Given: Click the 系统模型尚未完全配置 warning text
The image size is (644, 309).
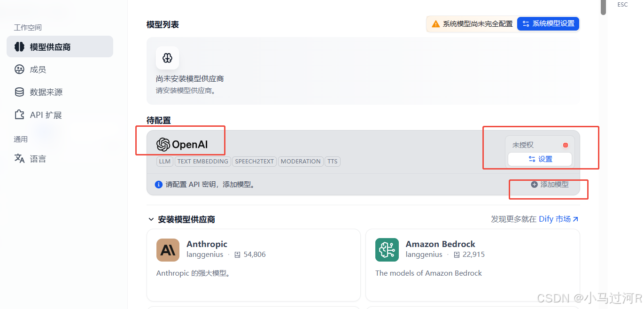Looking at the screenshot, I should [x=478, y=23].
